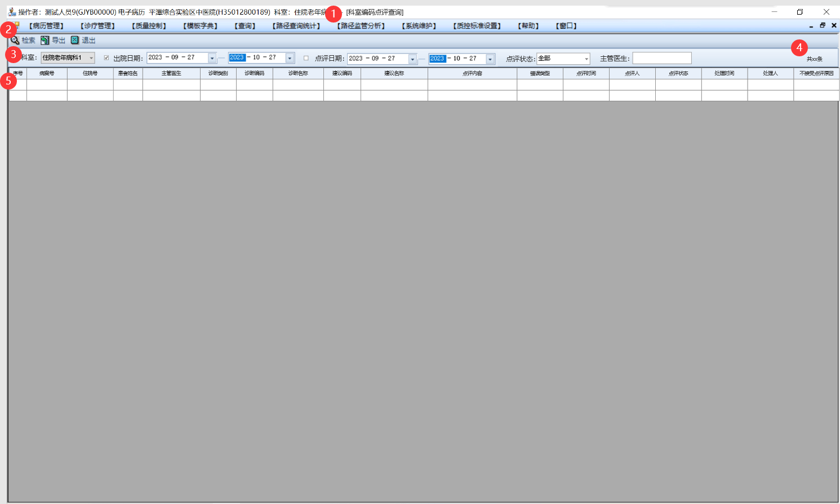Open 点评日期 end date picker arrow
The width and height of the screenshot is (840, 504).
click(x=491, y=59)
